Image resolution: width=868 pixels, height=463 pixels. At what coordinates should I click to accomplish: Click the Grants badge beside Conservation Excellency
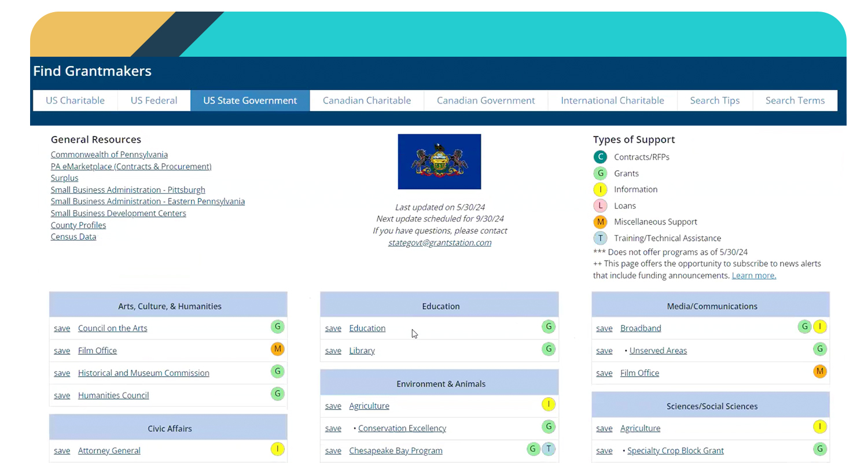[x=549, y=427]
